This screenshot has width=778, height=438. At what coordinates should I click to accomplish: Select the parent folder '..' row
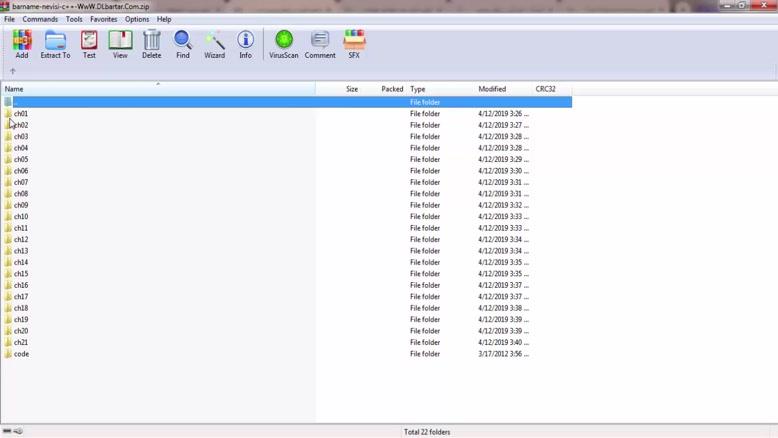(15, 102)
